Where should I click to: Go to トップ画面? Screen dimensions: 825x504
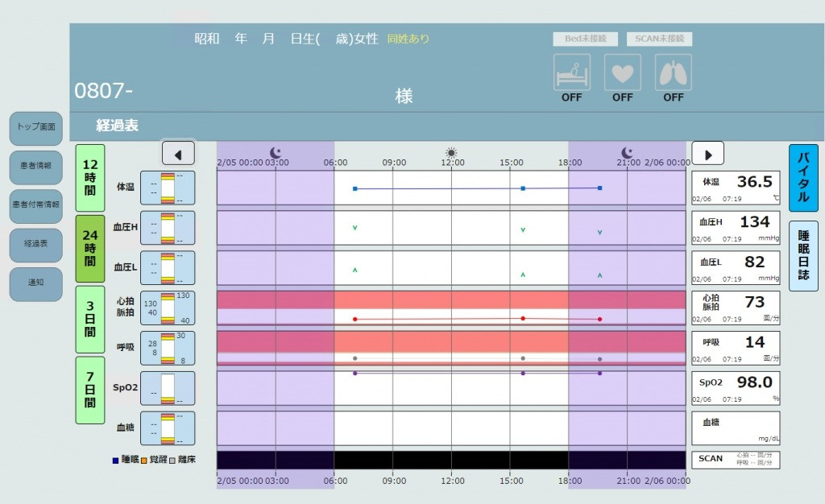(35, 129)
